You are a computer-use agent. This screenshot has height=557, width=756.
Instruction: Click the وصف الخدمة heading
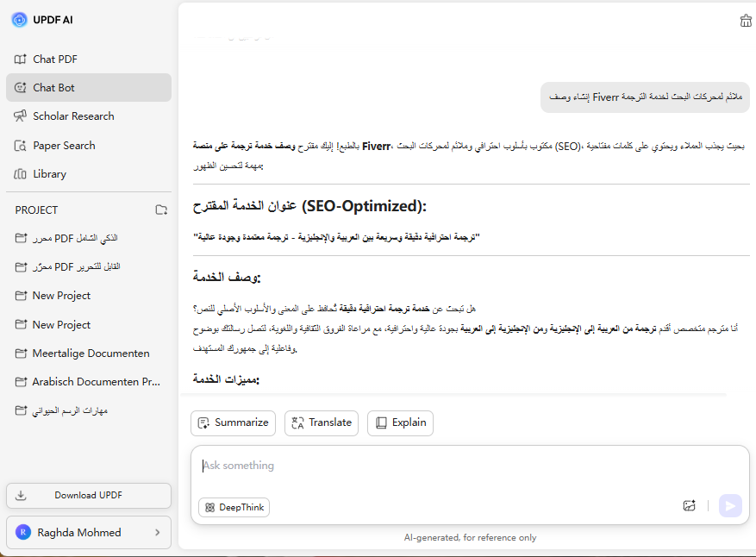[x=227, y=278]
